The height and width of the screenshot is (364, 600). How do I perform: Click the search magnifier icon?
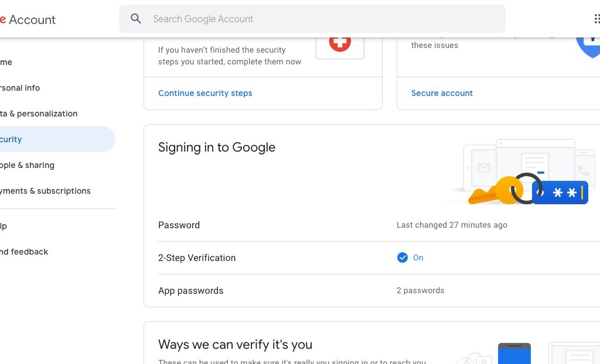point(136,18)
